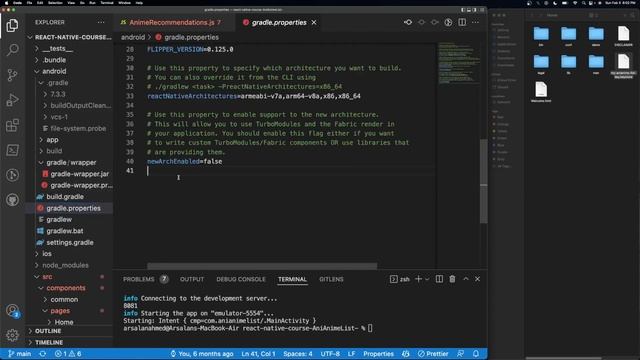Collapse the android folder
The height and width of the screenshot is (360, 640).
click(69, 71)
